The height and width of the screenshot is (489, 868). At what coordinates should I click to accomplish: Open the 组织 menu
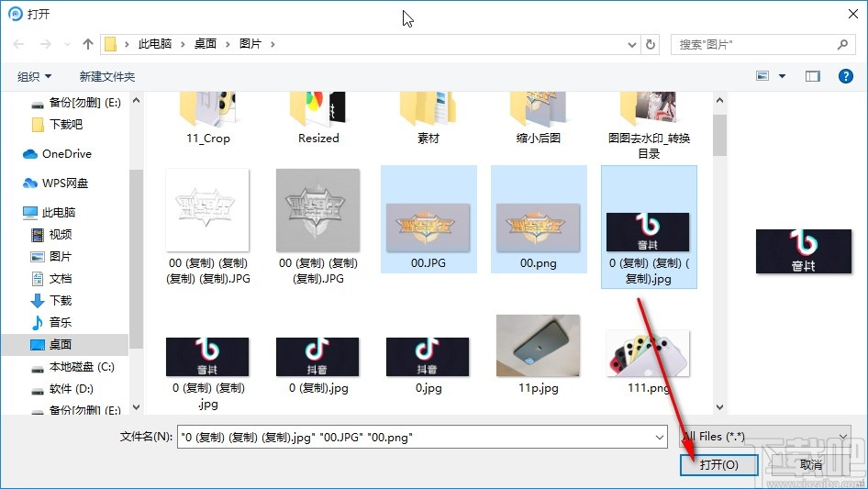pyautogui.click(x=34, y=76)
